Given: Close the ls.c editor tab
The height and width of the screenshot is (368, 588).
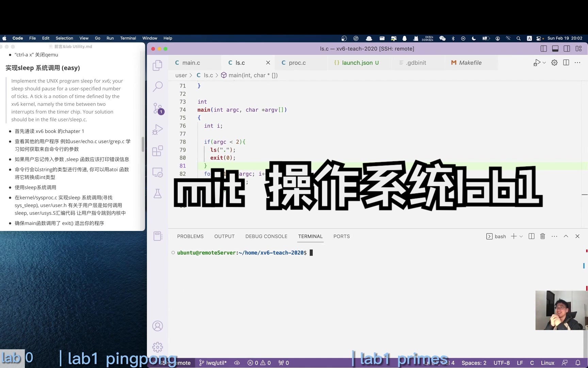Looking at the screenshot, I should [x=268, y=63].
